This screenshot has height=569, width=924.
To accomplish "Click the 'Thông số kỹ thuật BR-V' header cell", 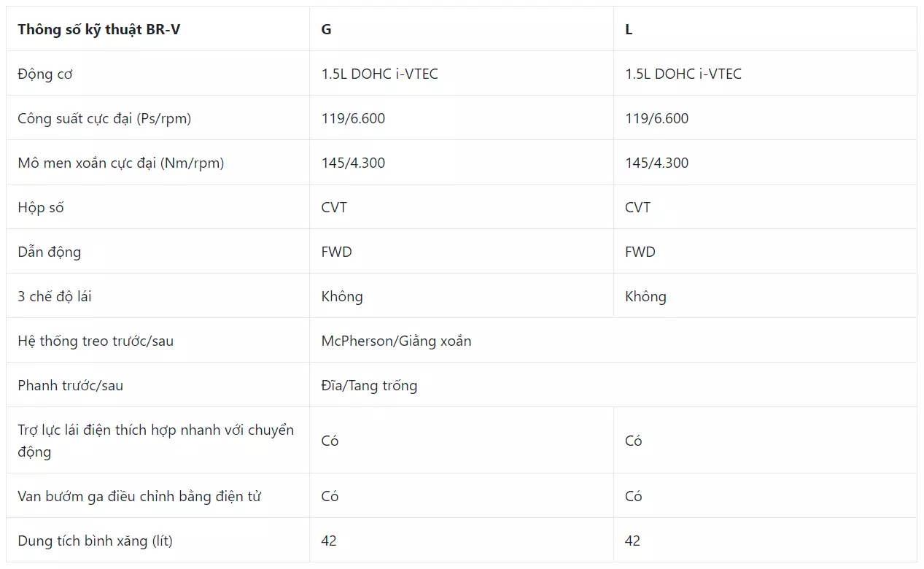I will tap(158, 29).
